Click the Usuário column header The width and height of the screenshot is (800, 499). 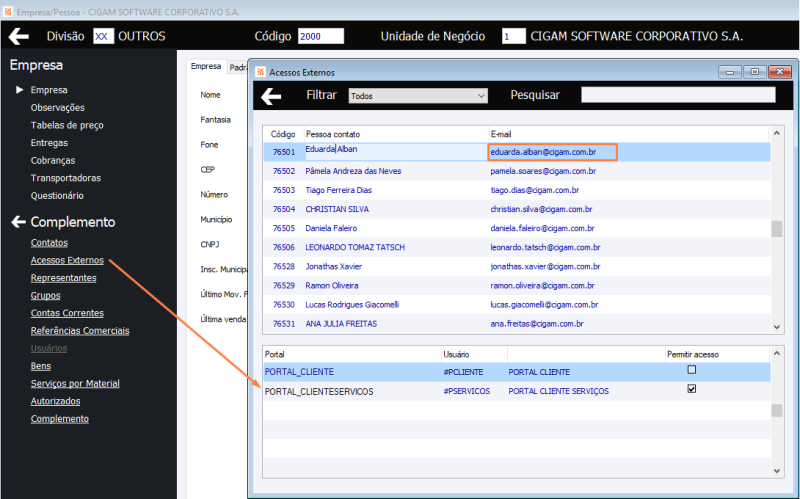point(474,354)
